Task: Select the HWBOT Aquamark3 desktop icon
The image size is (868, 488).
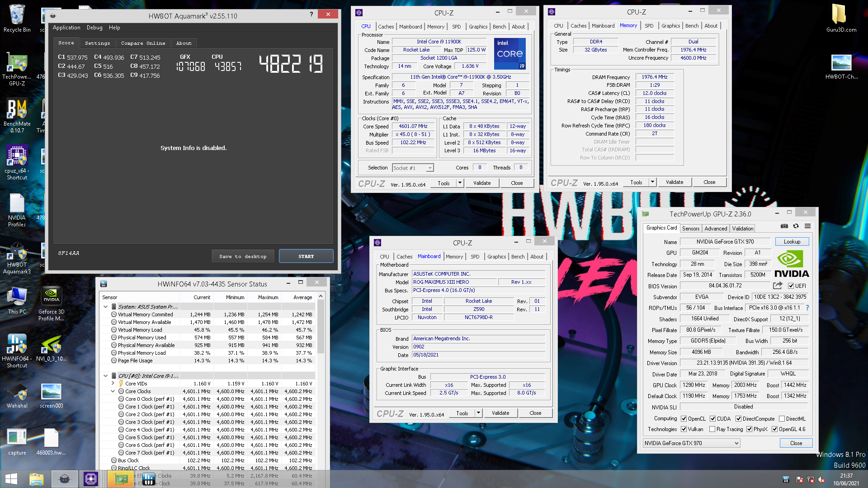Action: (x=17, y=258)
